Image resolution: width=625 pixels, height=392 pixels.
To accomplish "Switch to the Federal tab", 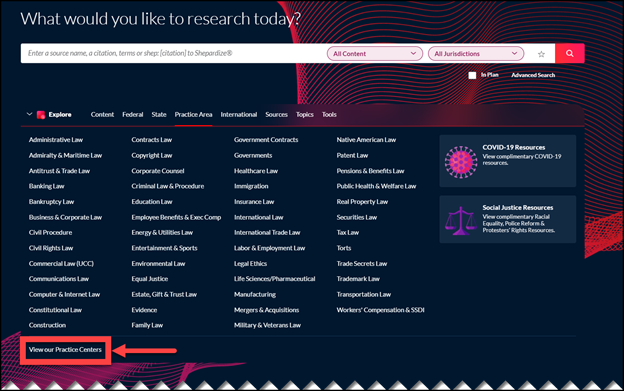I will [x=133, y=114].
